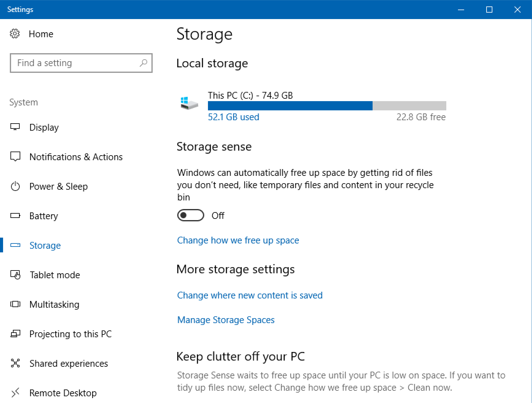Select Storage in the System sidebar

(45, 245)
